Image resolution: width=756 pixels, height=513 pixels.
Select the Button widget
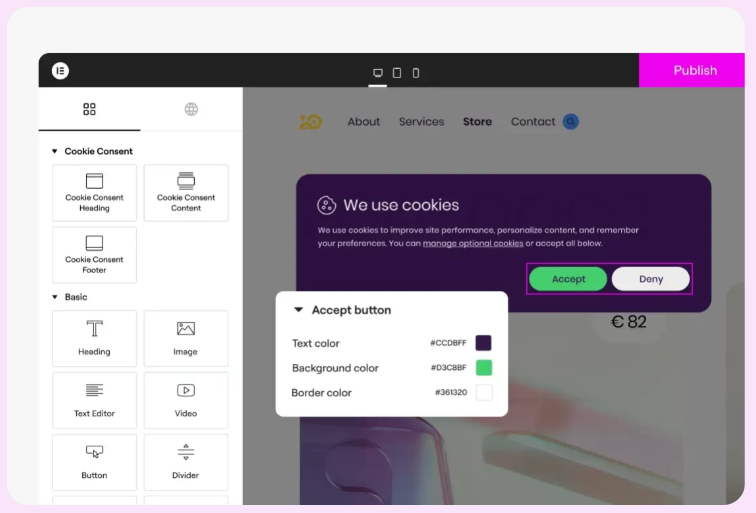tap(94, 462)
